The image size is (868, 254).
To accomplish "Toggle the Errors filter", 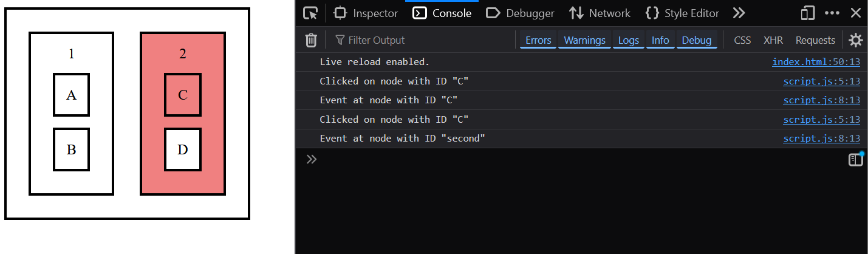I will [x=538, y=40].
